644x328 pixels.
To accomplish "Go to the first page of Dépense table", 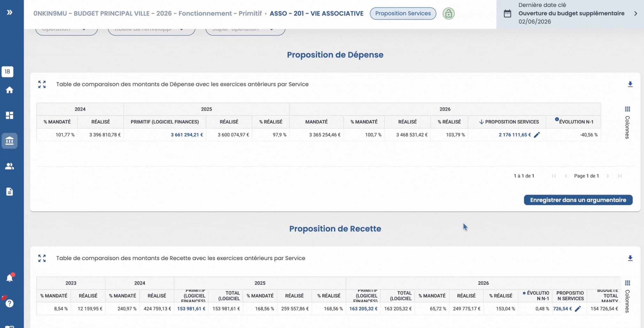I will click(554, 176).
